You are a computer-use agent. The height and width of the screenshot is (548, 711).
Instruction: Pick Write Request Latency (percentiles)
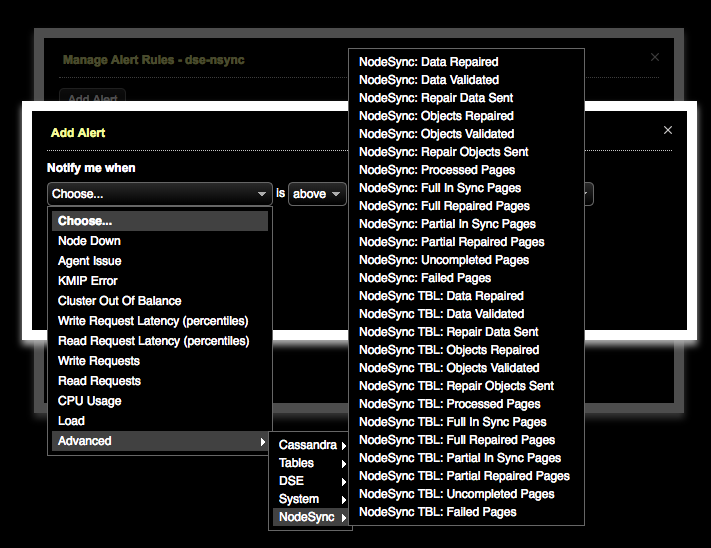coord(160,320)
